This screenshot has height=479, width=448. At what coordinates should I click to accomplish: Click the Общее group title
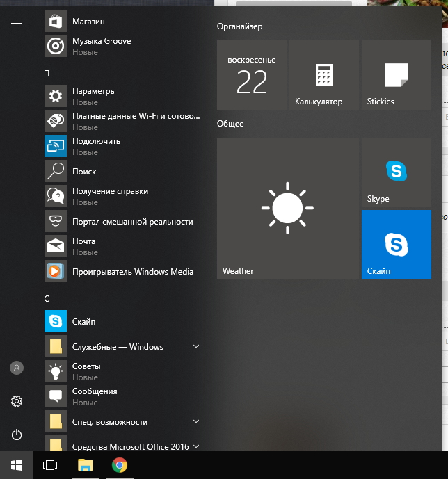click(230, 124)
